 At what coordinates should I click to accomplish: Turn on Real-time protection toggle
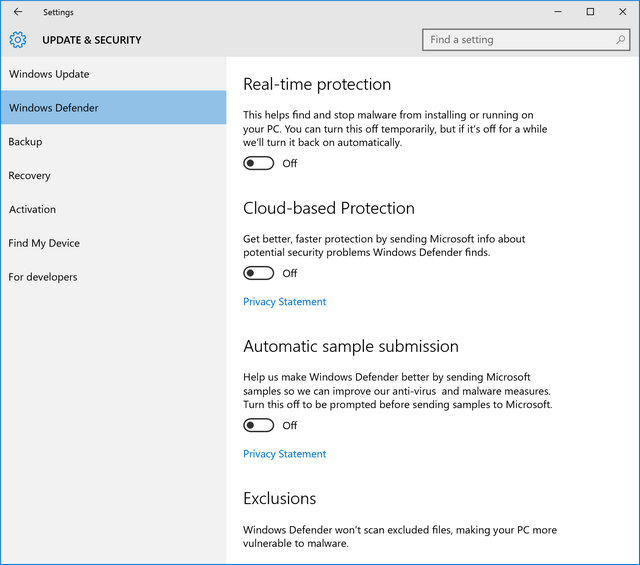tap(259, 163)
